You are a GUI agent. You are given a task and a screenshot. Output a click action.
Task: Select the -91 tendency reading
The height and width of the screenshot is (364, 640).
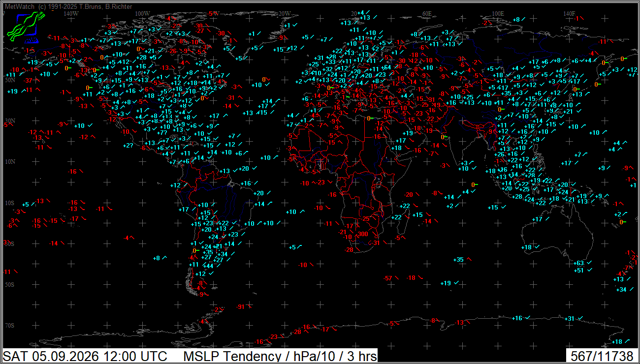[x=240, y=307]
